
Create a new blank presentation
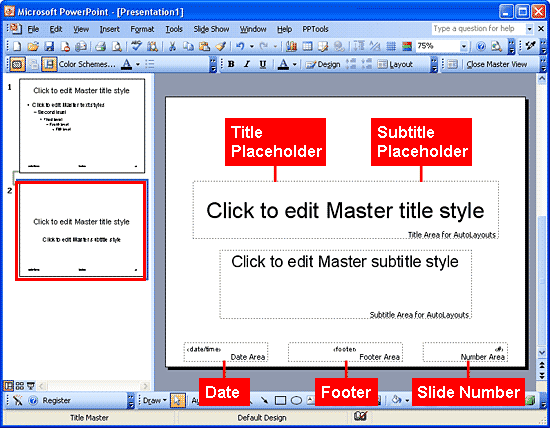click(x=16, y=46)
